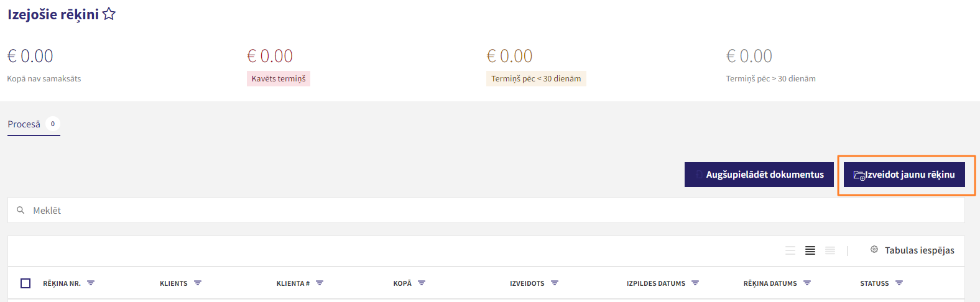Select the Termiņš pēc < 30 dienām label
The image size is (980, 302).
[x=536, y=79]
